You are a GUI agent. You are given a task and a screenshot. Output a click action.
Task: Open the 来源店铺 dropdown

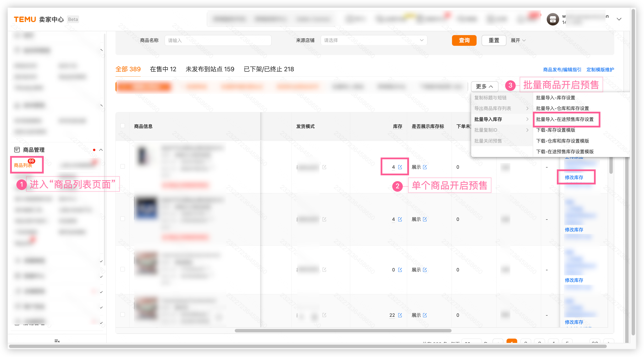pyautogui.click(x=374, y=40)
